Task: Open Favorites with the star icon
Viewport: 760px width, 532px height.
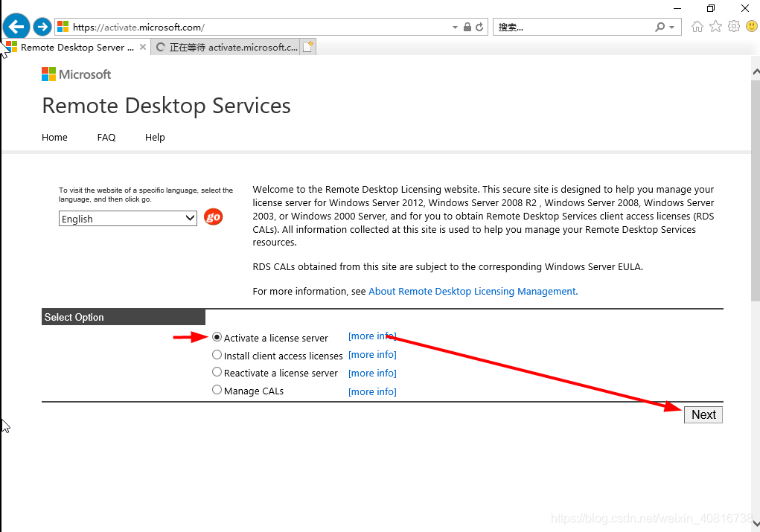Action: (715, 27)
